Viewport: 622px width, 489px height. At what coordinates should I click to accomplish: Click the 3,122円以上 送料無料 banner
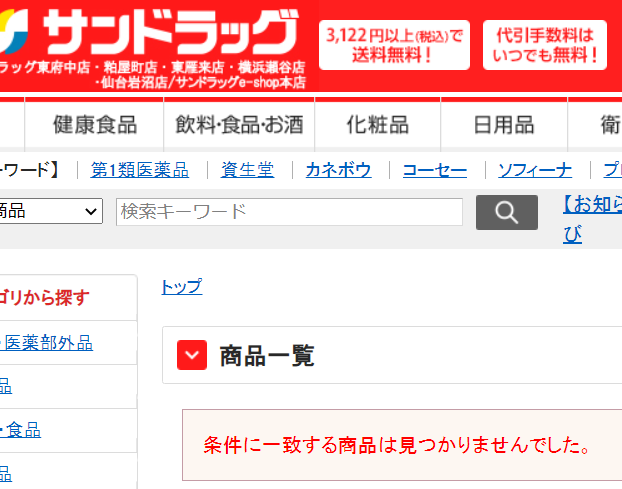point(394,45)
